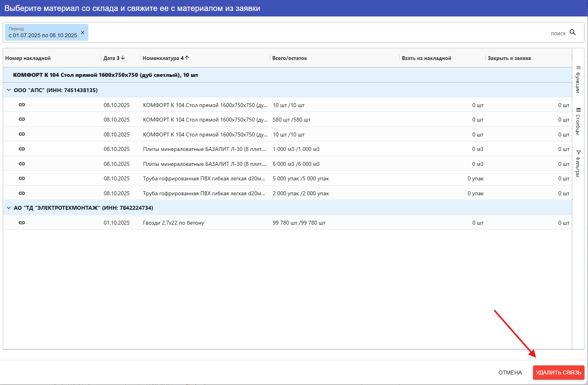Screen dimensions: 588x385
Task: Click link icon for 580 шт КОМФОРТ row
Action: point(22,120)
